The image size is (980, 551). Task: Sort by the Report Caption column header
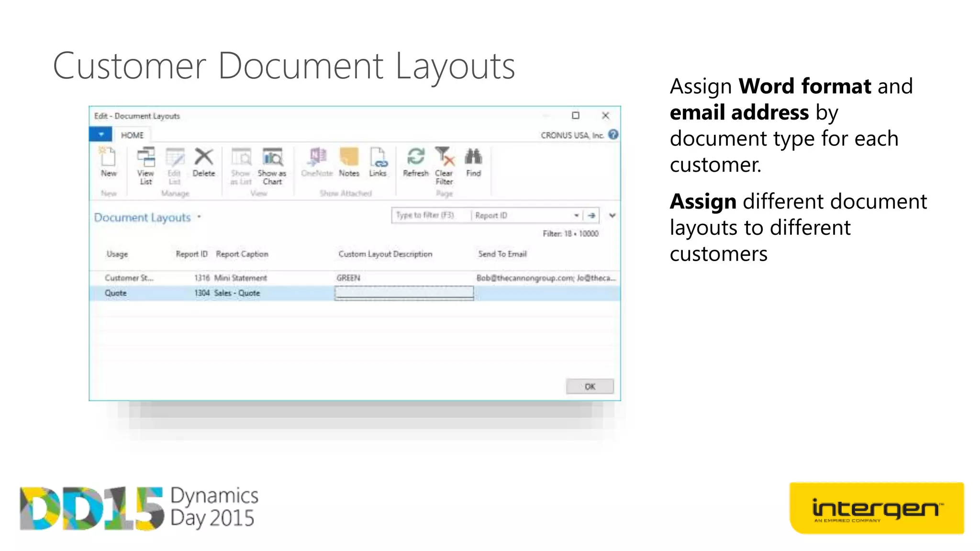[x=242, y=254]
